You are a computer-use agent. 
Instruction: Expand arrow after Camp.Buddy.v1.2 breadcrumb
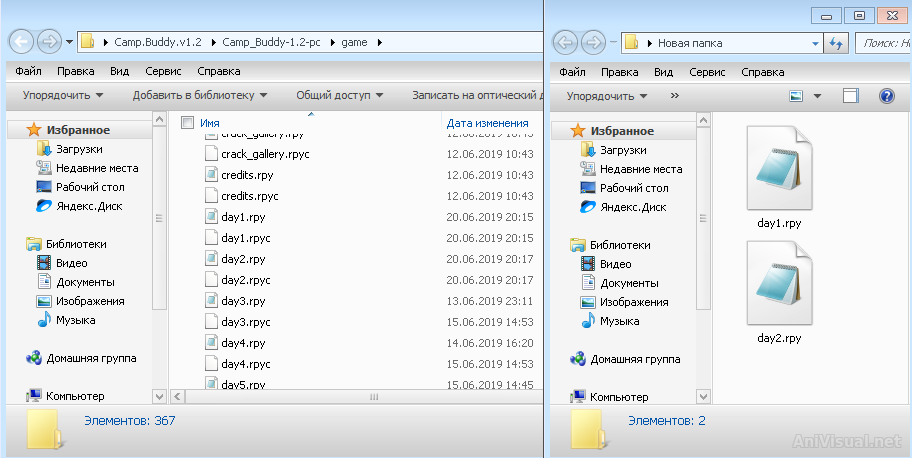[x=212, y=42]
